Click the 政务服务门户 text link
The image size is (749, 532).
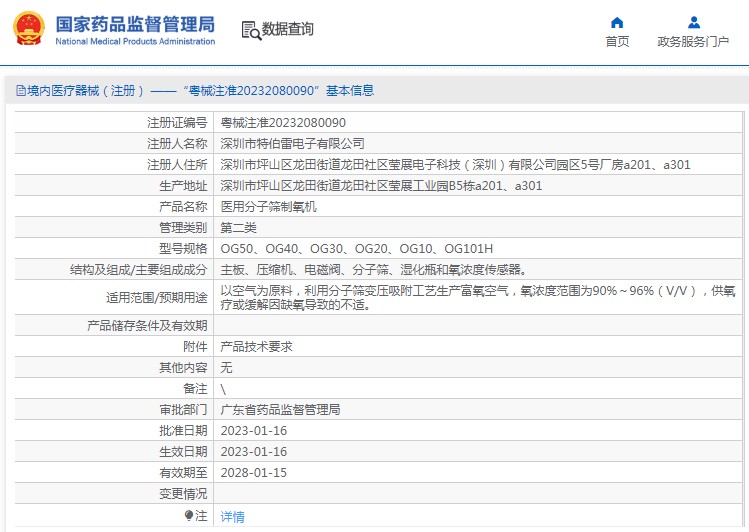[x=693, y=42]
